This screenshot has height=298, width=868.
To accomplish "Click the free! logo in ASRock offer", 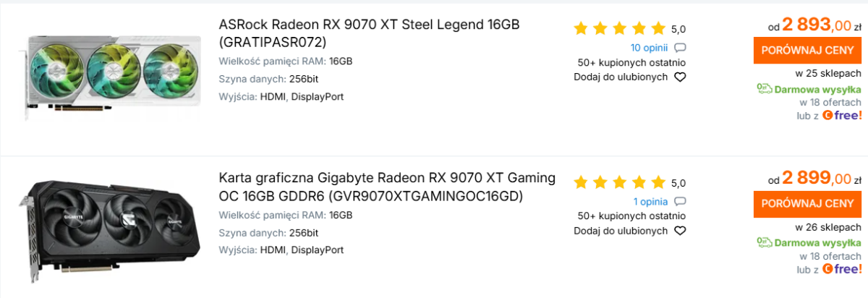I will click(x=842, y=116).
